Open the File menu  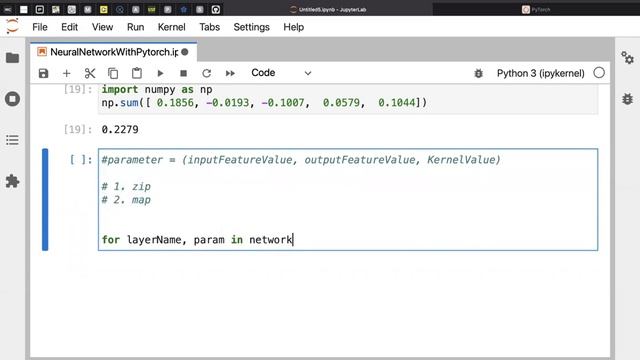(40, 27)
